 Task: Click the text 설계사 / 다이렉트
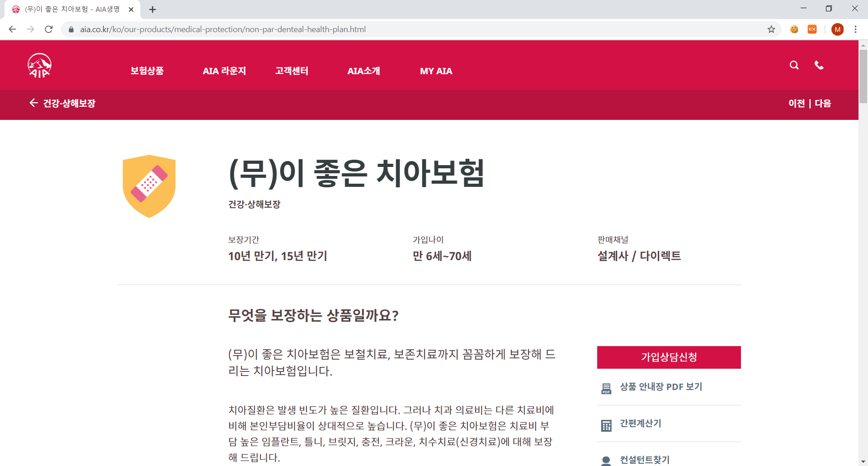[x=639, y=256]
